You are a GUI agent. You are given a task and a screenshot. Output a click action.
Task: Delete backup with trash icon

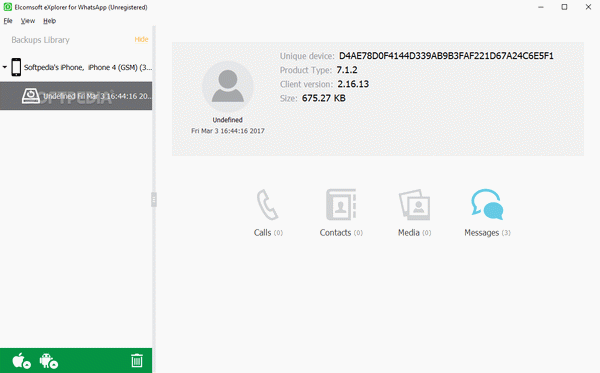click(x=137, y=360)
